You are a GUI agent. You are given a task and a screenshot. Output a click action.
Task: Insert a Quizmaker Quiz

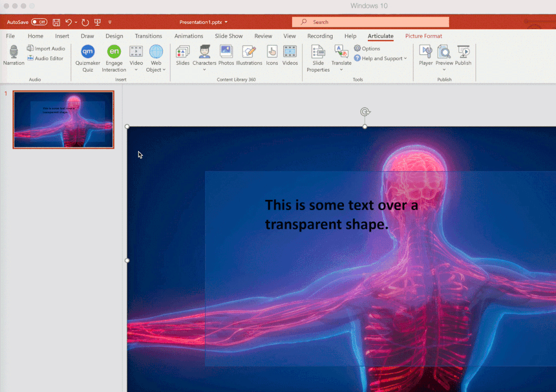(88, 52)
